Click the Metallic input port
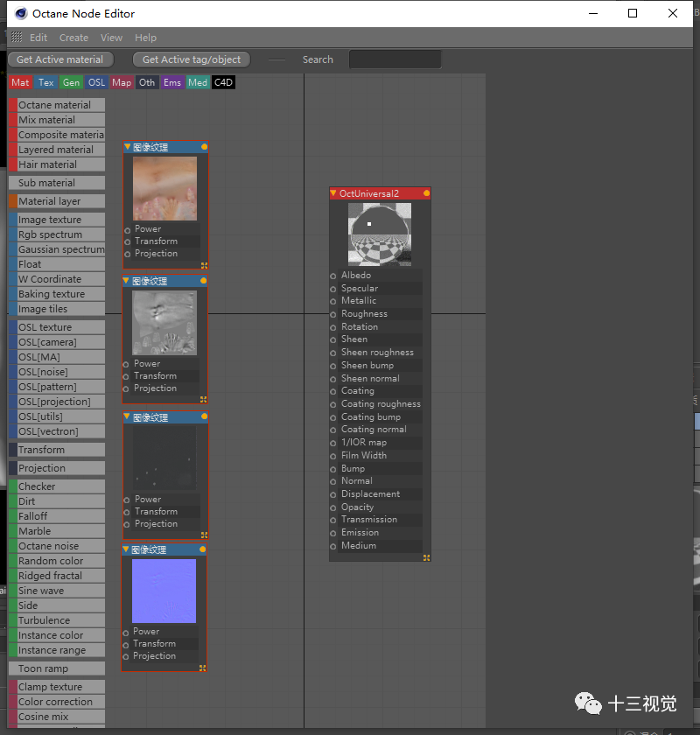Screen dimensions: 700x735 333,301
